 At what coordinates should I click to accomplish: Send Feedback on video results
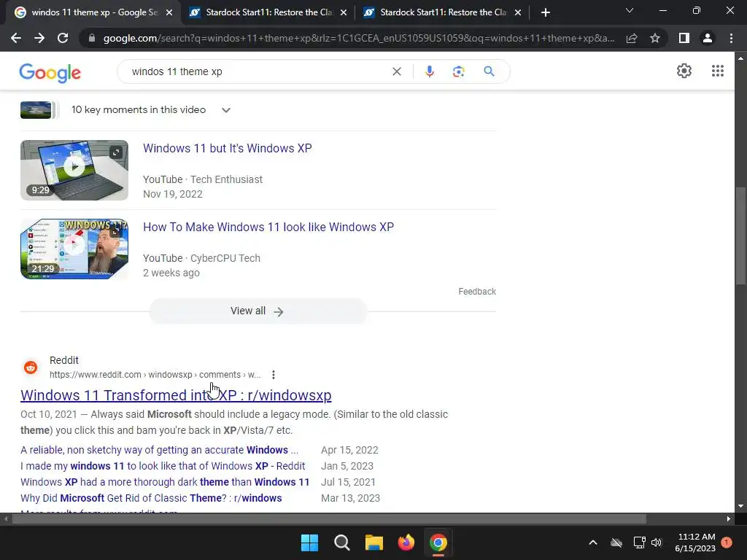477,292
